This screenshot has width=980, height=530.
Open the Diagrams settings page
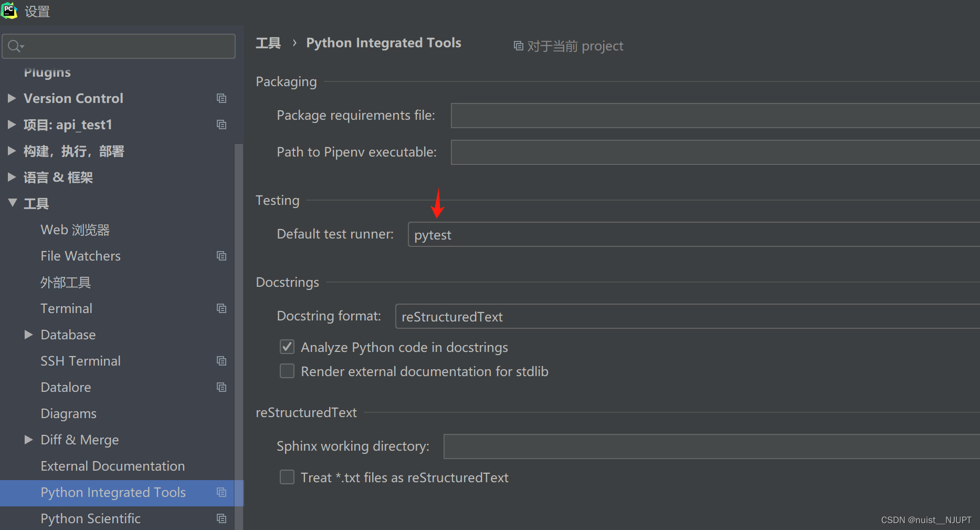[68, 413]
